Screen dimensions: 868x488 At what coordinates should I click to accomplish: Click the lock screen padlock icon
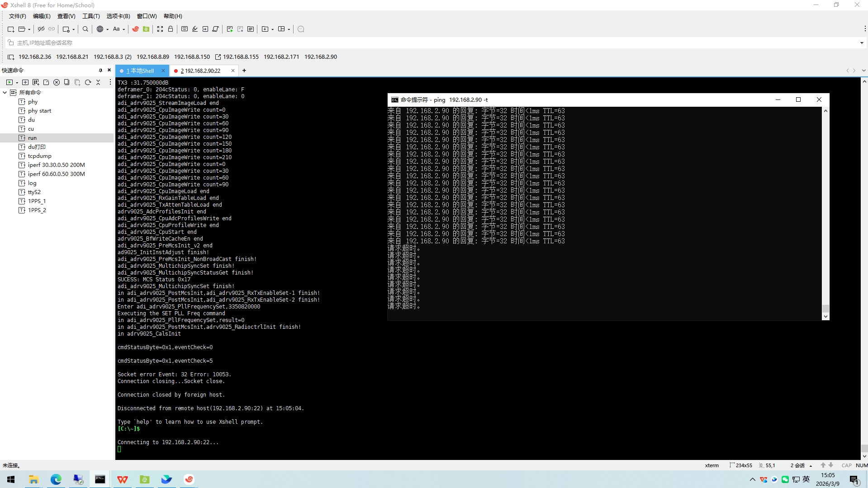point(171,29)
